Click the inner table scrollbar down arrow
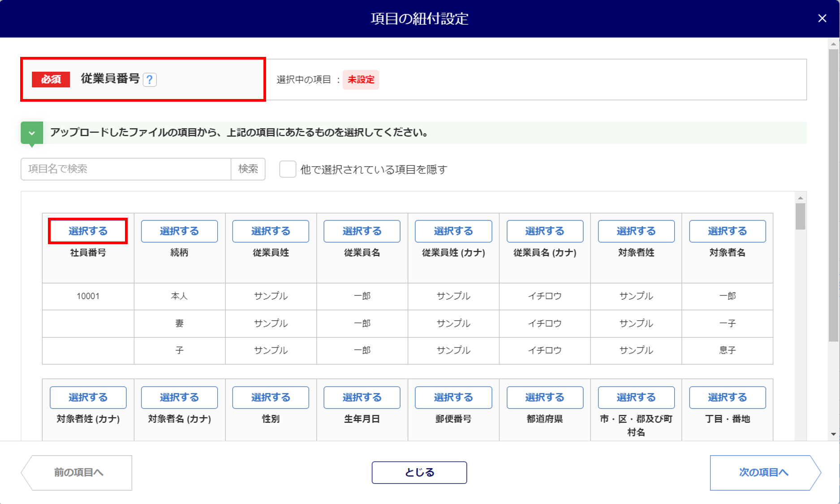This screenshot has height=504, width=840. [x=800, y=434]
